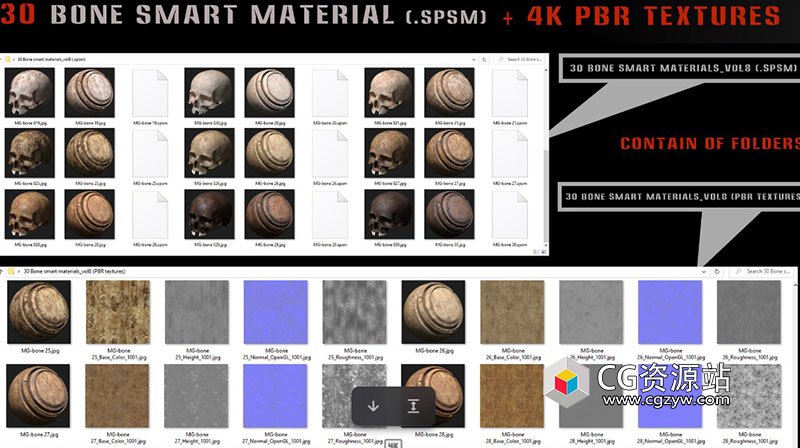Screen dimensions: 800x448
Task: Focus search box in spsm folder window
Action: [519, 60]
